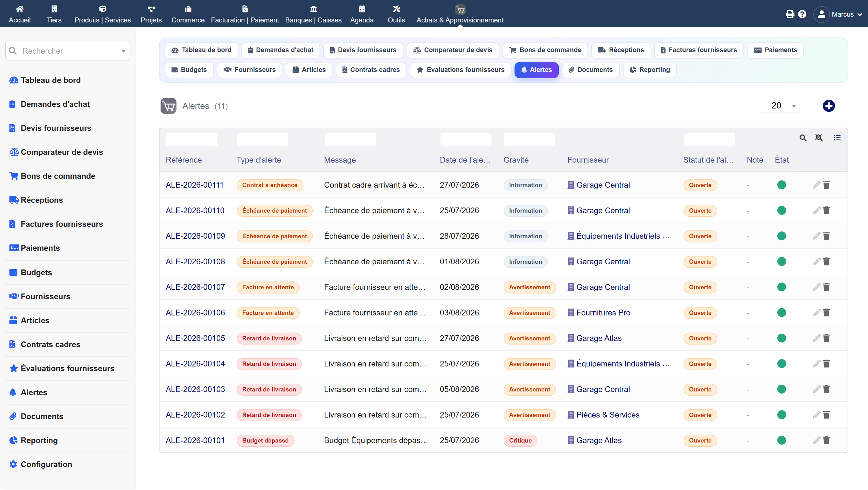This screenshot has height=490, width=868.
Task: Open the rows-per-page dropdown showing 20
Action: pyautogui.click(x=780, y=106)
